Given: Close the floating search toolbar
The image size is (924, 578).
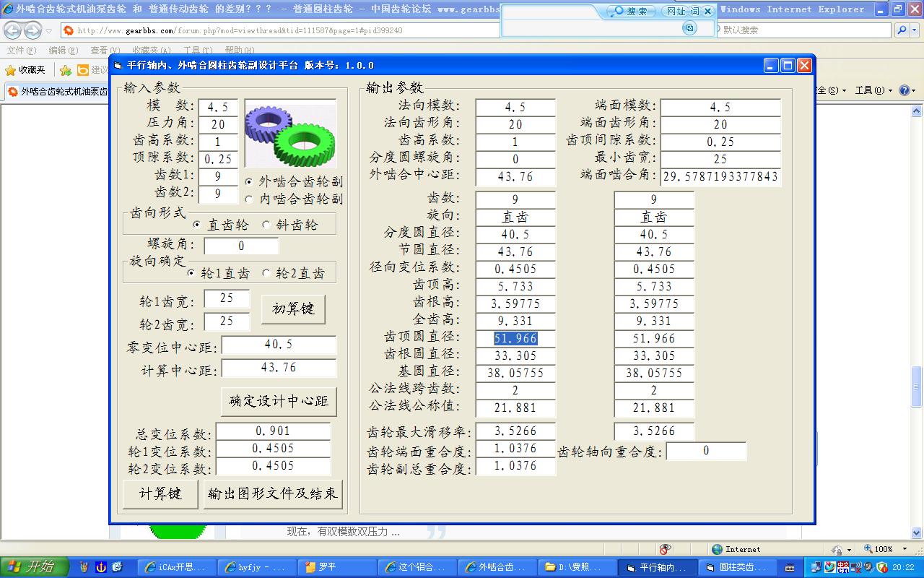Looking at the screenshot, I should [708, 11].
